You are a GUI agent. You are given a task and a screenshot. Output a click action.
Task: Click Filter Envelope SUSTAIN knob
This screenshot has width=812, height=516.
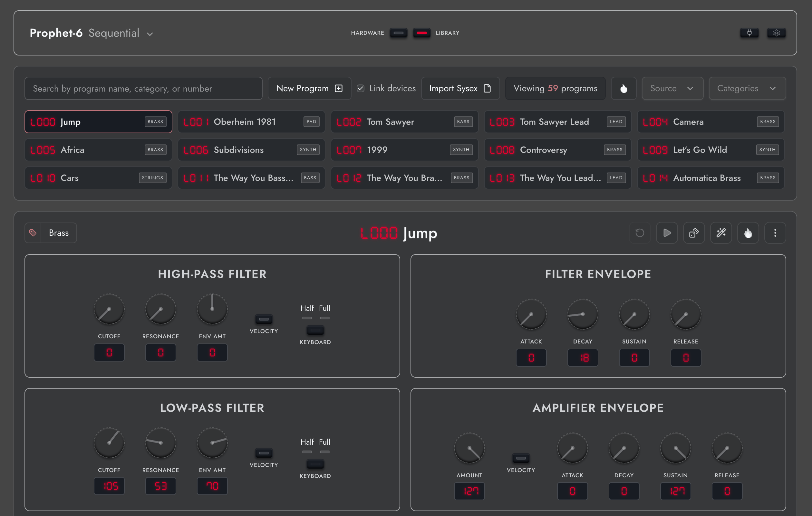634,314
